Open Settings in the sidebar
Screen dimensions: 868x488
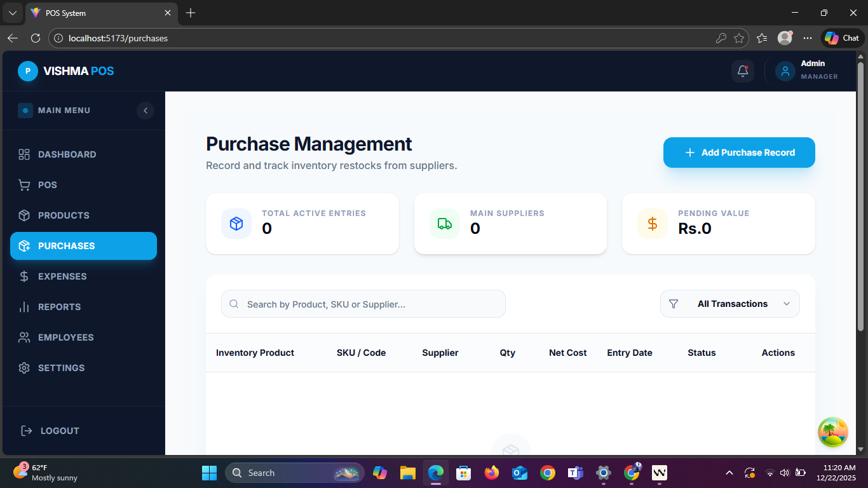click(x=83, y=368)
